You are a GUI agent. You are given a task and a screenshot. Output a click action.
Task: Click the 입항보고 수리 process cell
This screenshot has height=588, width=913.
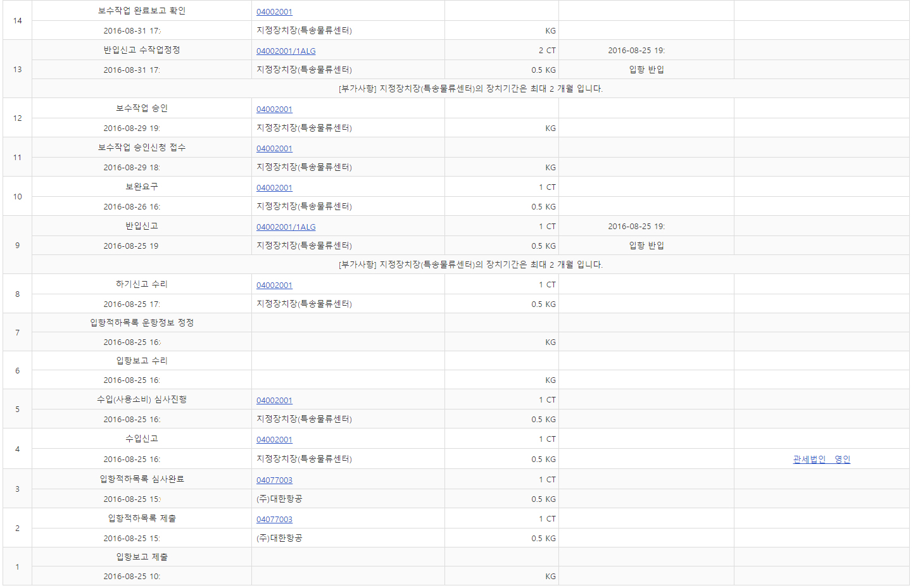142,361
